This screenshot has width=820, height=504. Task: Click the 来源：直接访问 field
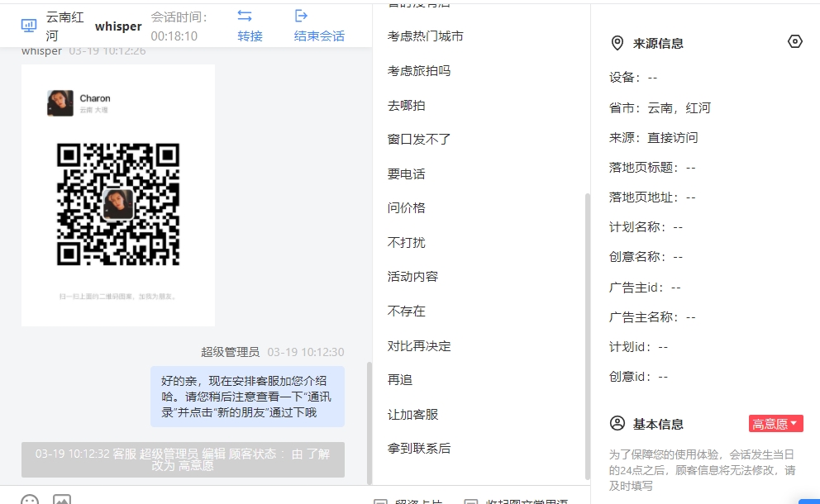pos(653,137)
